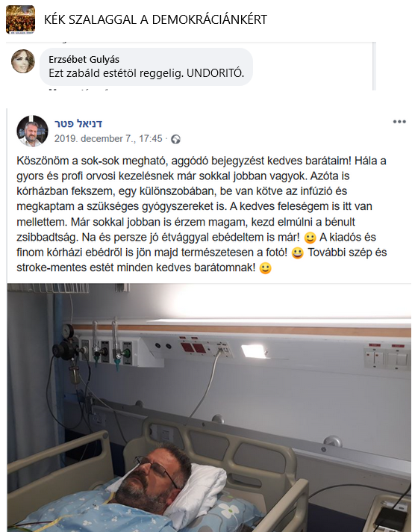Open the post timestamp 2019. december 7., 17:45

click(x=108, y=139)
